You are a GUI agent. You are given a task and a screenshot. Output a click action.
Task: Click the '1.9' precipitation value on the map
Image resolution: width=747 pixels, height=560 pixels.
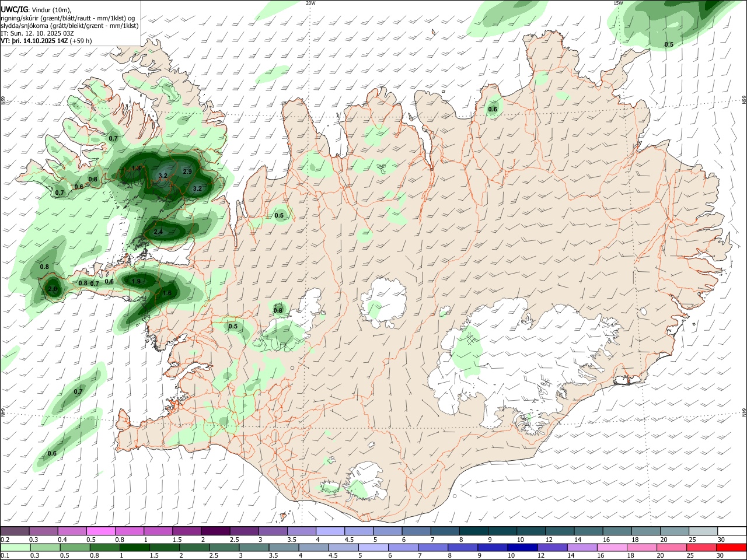tap(136, 281)
